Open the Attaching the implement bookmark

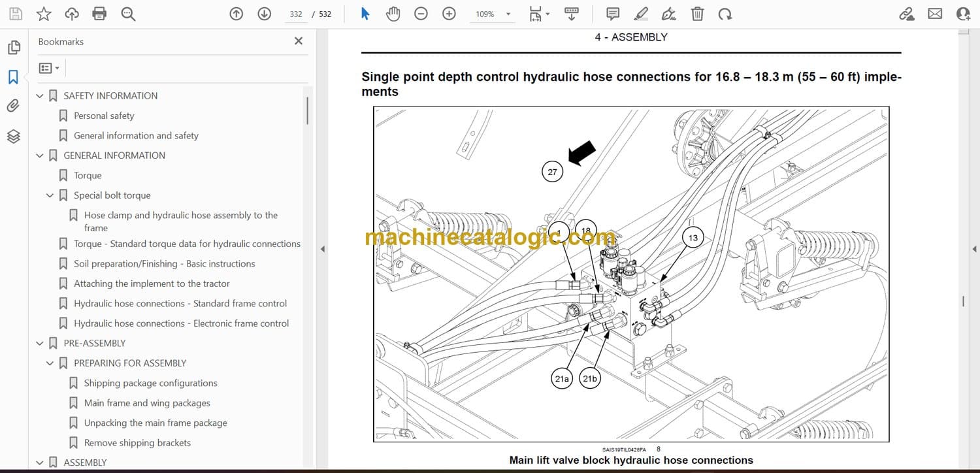[x=152, y=284]
